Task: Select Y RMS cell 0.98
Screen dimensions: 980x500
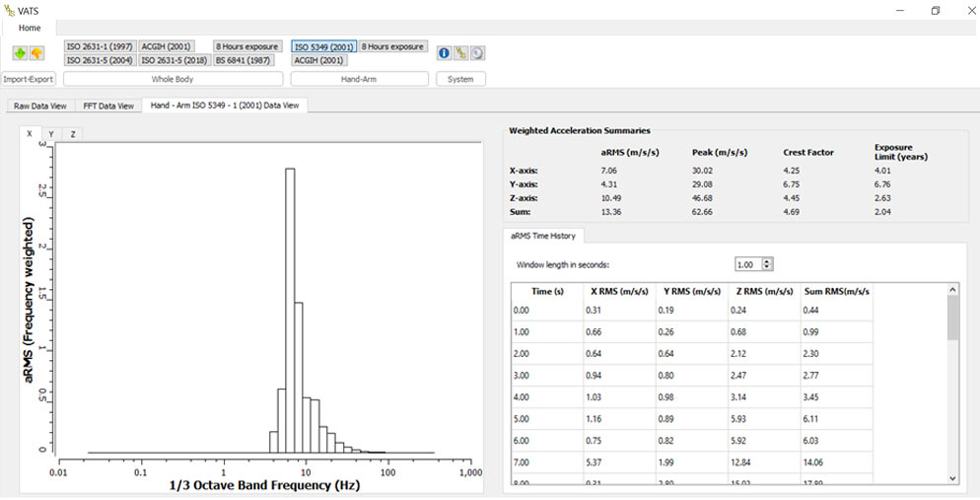Action: [692, 396]
